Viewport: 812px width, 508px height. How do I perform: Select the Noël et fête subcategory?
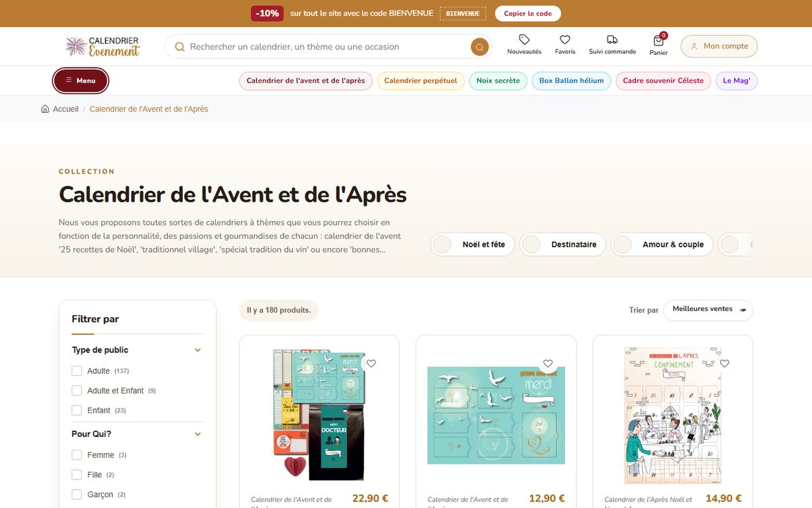click(472, 245)
